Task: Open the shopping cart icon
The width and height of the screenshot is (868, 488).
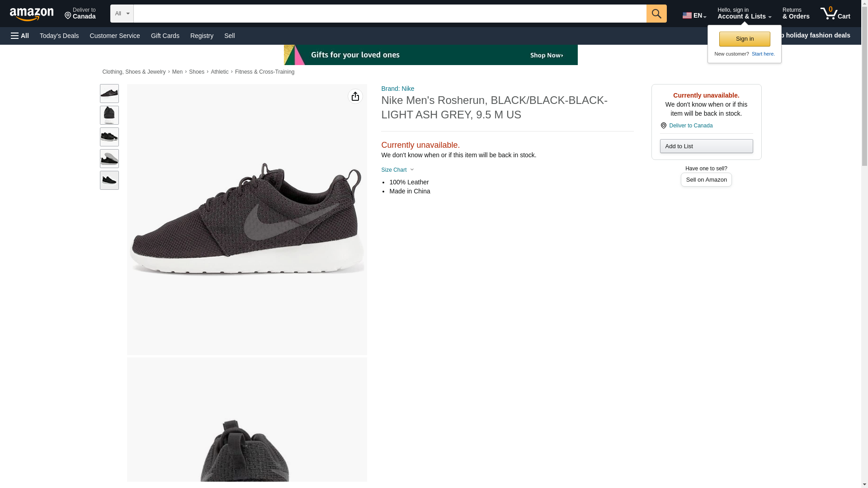Action: tap(835, 14)
